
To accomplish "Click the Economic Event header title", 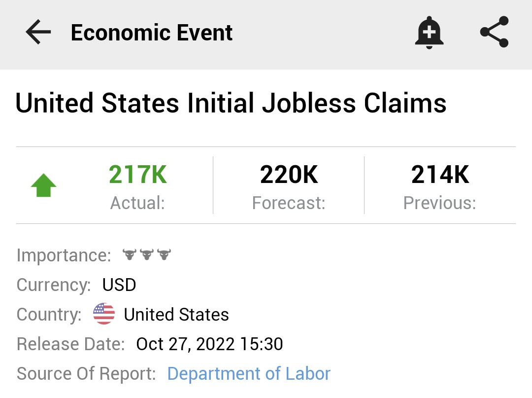I will pyautogui.click(x=152, y=33).
